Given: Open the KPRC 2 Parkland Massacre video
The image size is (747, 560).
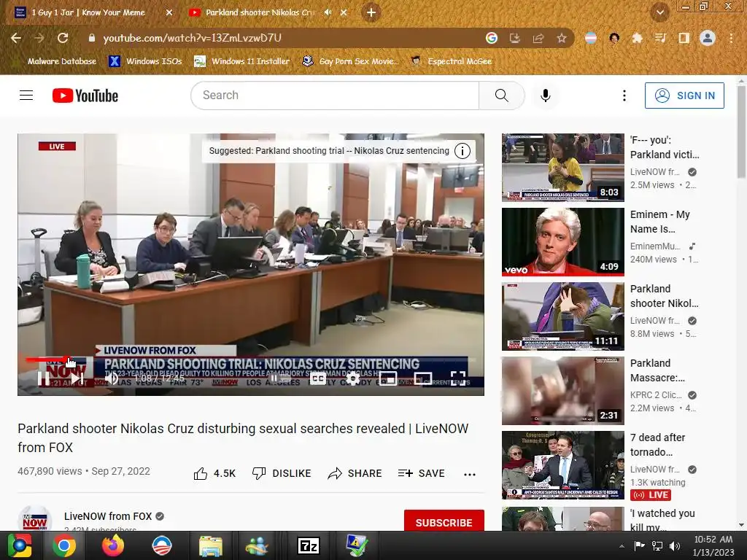Looking at the screenshot, I should [562, 391].
